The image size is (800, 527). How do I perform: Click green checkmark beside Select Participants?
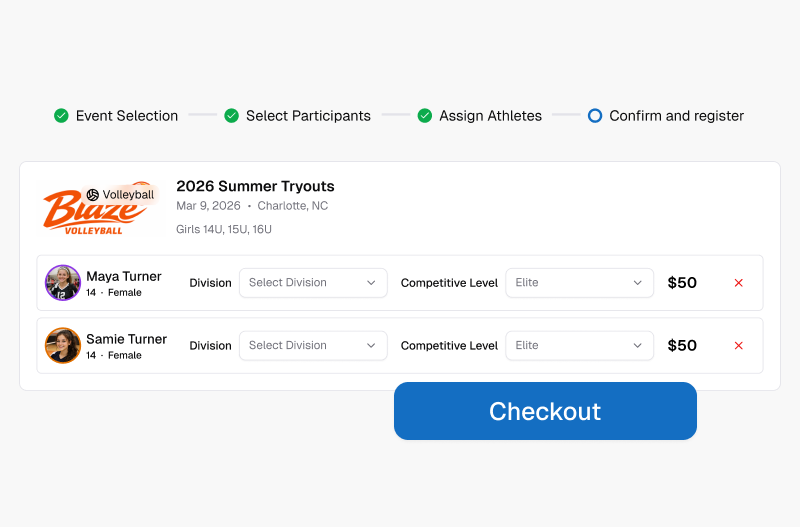click(x=232, y=116)
